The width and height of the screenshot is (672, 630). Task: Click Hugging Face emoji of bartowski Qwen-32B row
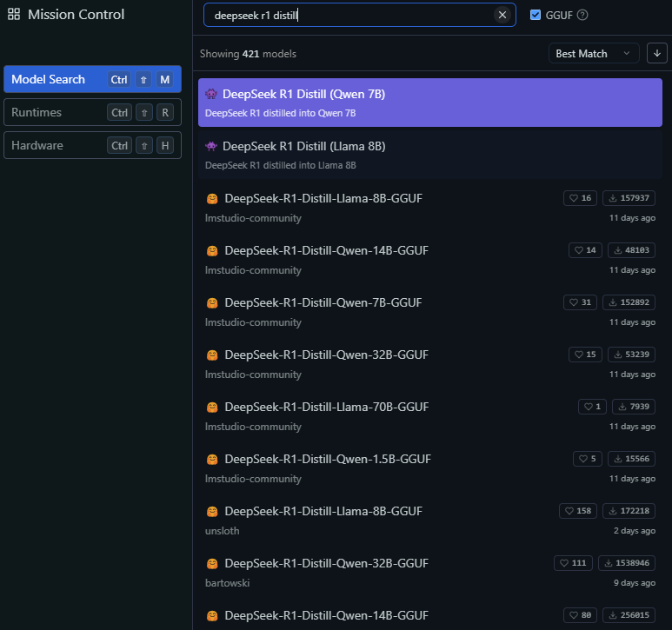pos(212,564)
